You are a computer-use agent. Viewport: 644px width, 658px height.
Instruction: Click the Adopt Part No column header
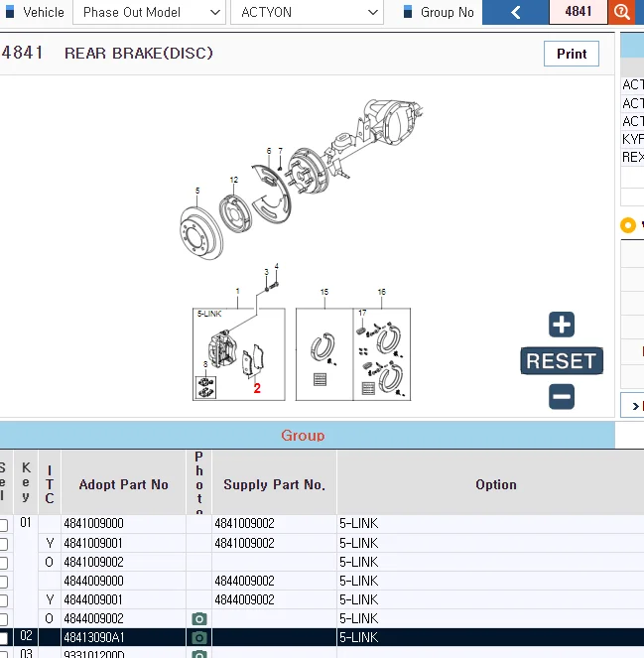pos(123,484)
